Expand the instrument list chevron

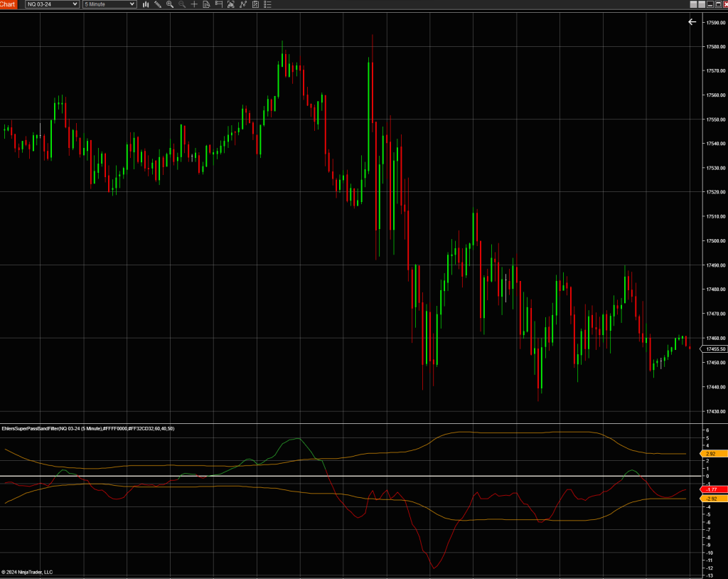click(75, 4)
